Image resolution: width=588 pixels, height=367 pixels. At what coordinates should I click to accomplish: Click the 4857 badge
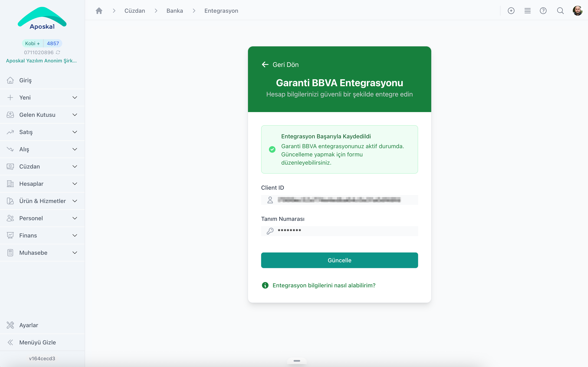point(53,44)
